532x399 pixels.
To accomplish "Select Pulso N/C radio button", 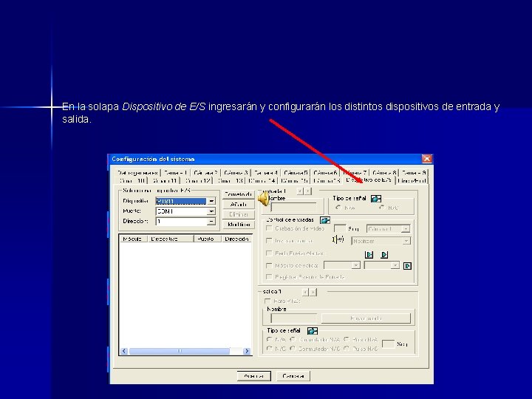I will (x=347, y=349).
